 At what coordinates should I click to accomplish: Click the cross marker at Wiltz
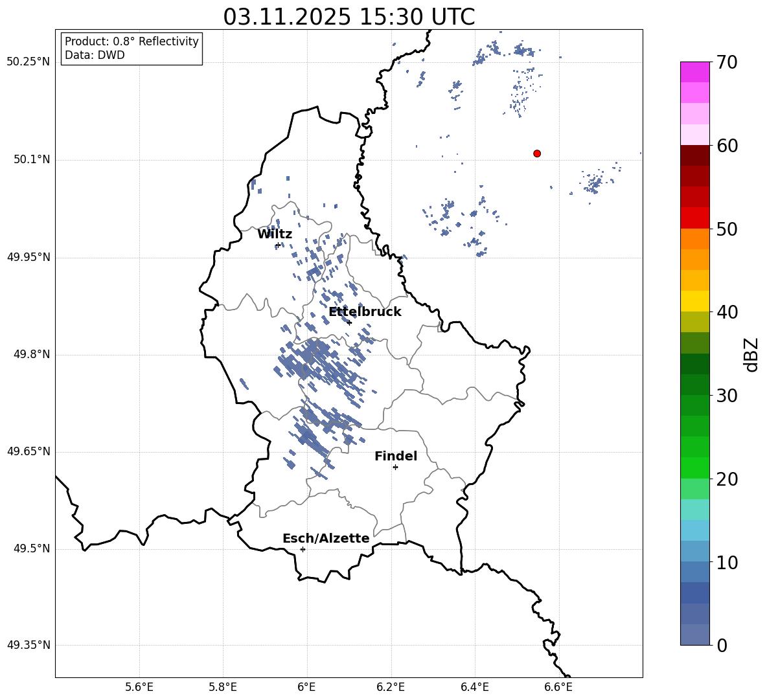(x=278, y=245)
